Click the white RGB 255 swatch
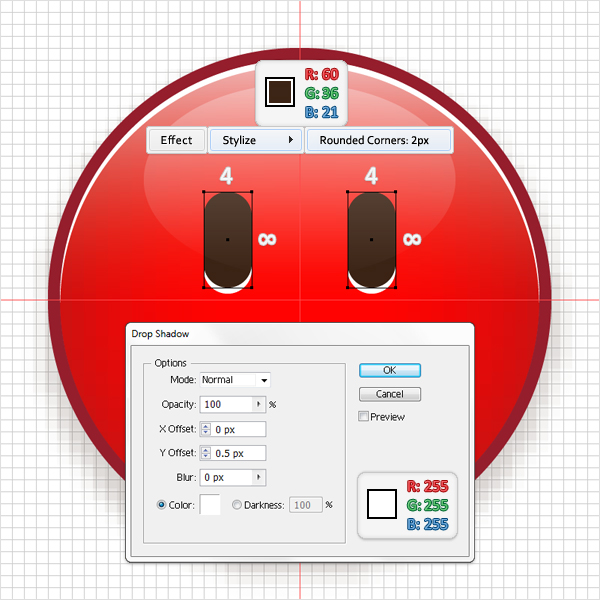The width and height of the screenshot is (600, 600). [x=382, y=504]
